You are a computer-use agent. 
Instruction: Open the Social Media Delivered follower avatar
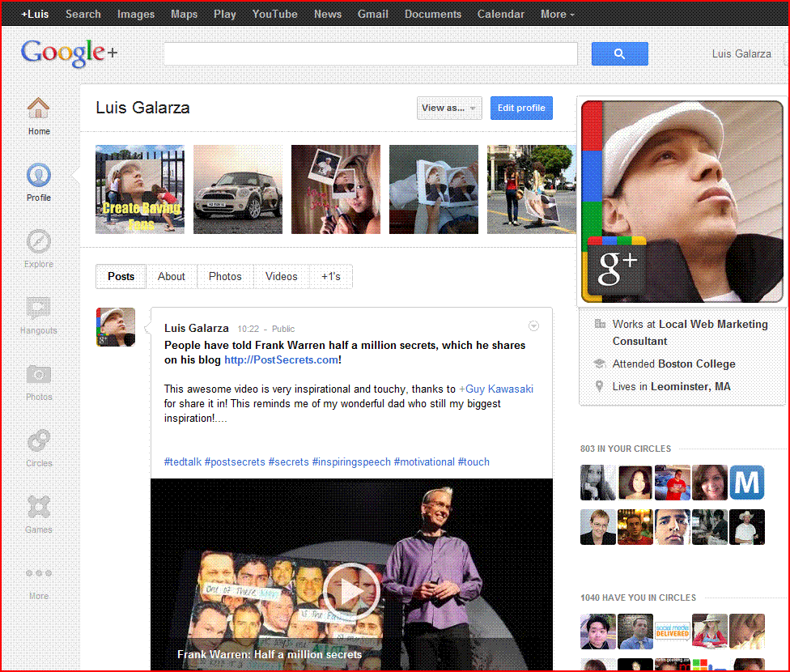click(x=673, y=632)
